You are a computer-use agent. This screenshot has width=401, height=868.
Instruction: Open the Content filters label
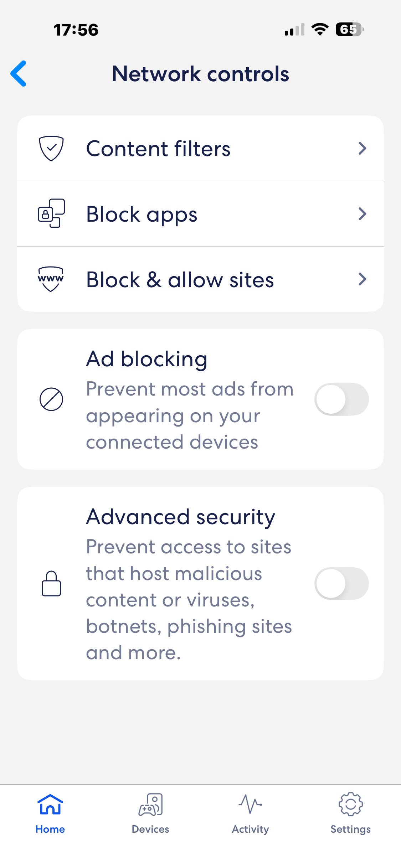(158, 149)
